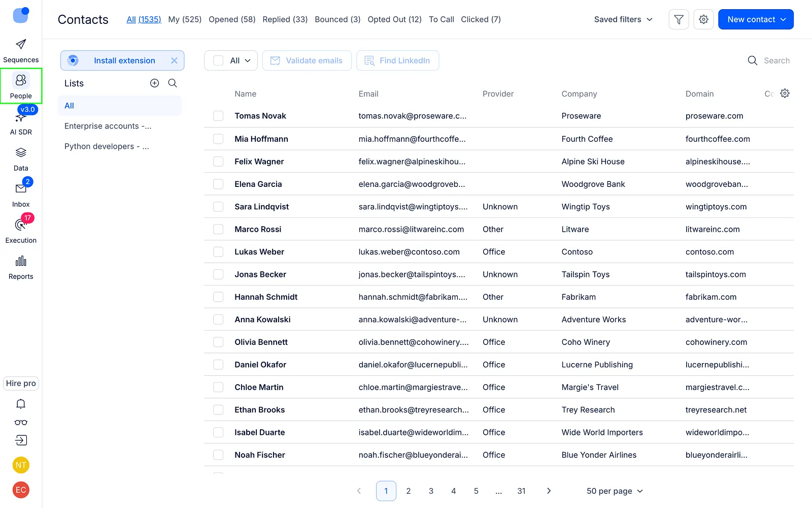
Task: Switch to the Replied (33) tab
Action: tap(285, 19)
